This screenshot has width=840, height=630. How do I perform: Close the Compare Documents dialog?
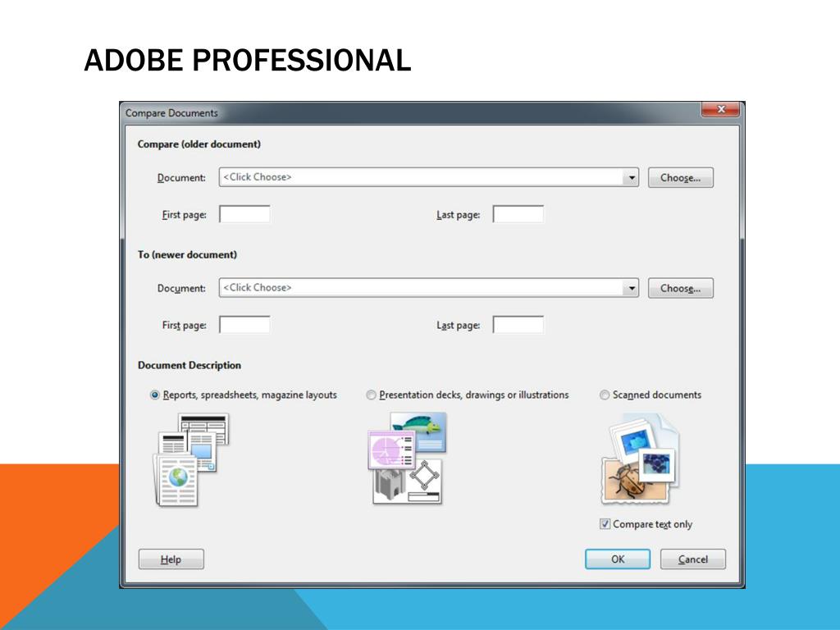click(x=720, y=109)
